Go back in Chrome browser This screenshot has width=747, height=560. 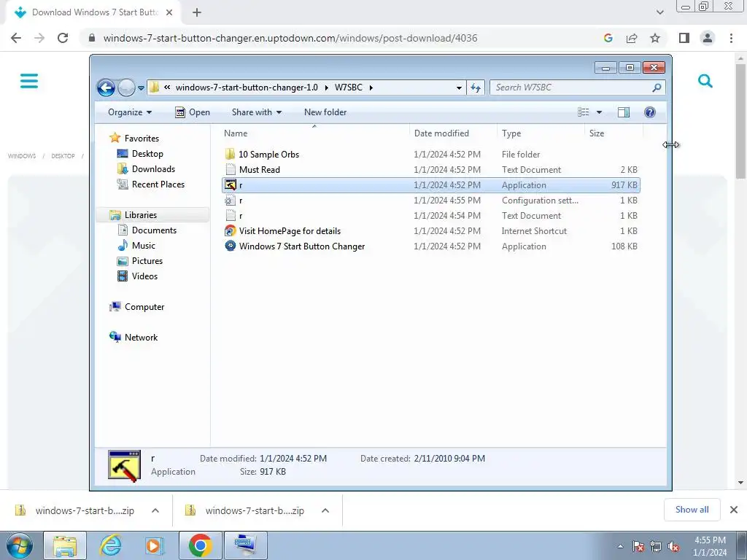(x=16, y=38)
